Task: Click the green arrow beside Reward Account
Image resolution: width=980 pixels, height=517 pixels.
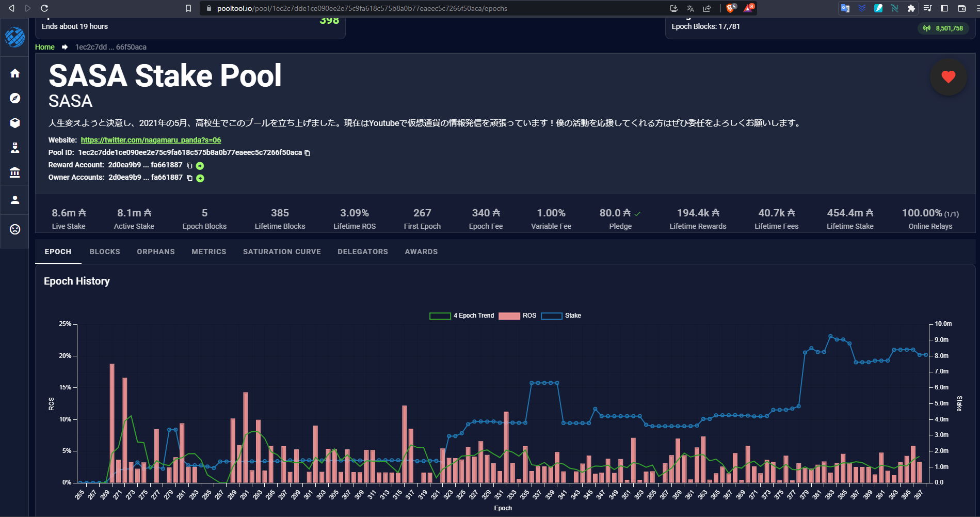Action: pyautogui.click(x=200, y=166)
